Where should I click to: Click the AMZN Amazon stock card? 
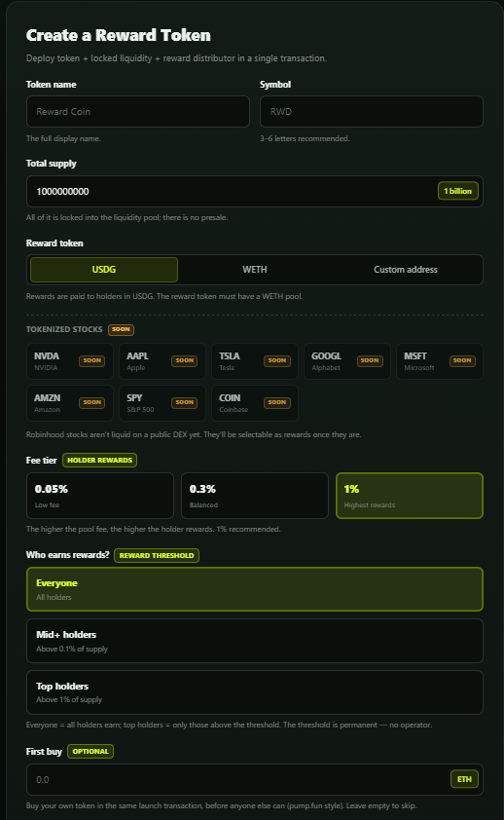[70, 403]
